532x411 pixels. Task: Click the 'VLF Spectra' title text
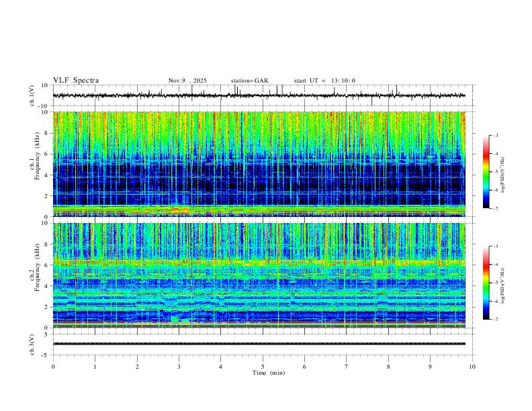[x=76, y=81]
